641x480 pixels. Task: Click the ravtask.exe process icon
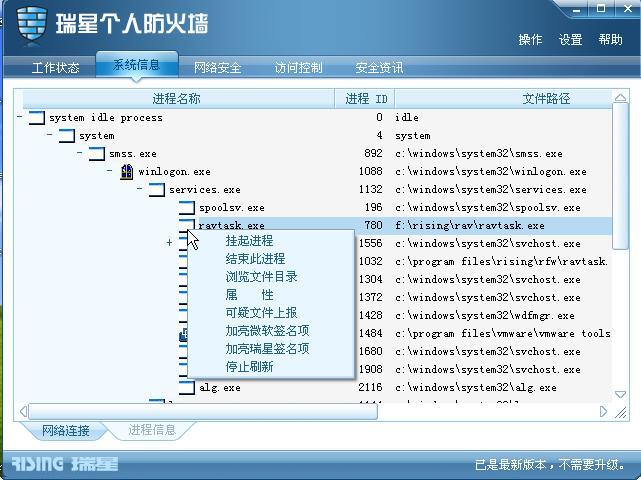point(187,224)
